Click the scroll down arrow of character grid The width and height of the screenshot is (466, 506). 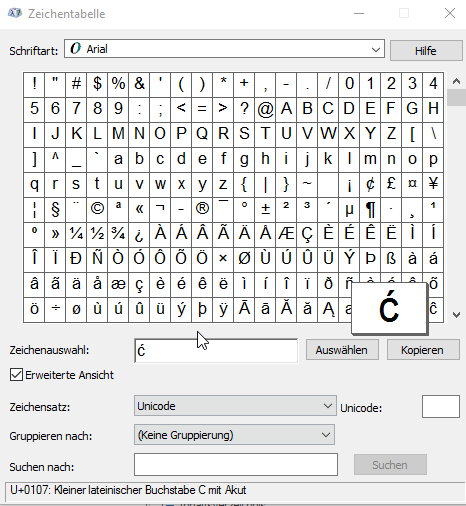pyautogui.click(x=456, y=314)
